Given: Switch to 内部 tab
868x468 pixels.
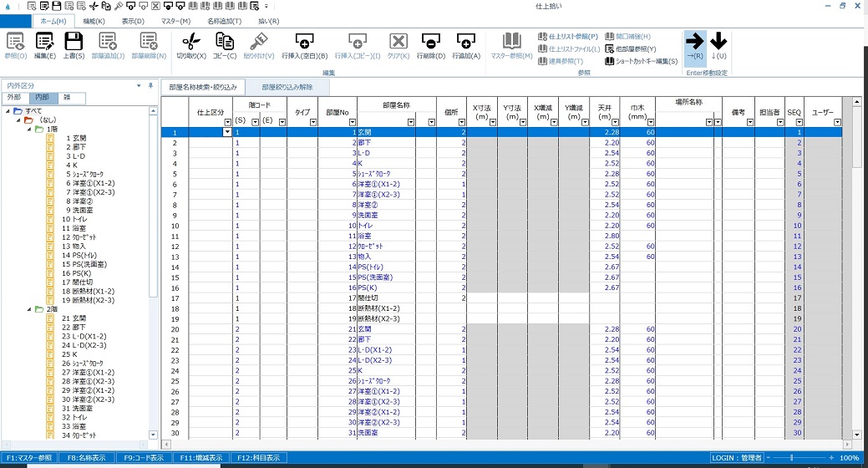Looking at the screenshot, I should pyautogui.click(x=42, y=98).
